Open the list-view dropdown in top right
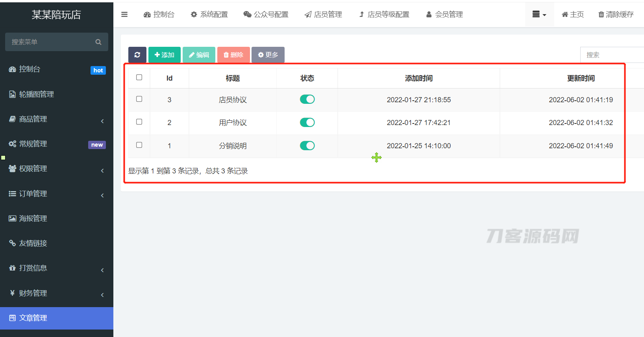 tap(539, 15)
